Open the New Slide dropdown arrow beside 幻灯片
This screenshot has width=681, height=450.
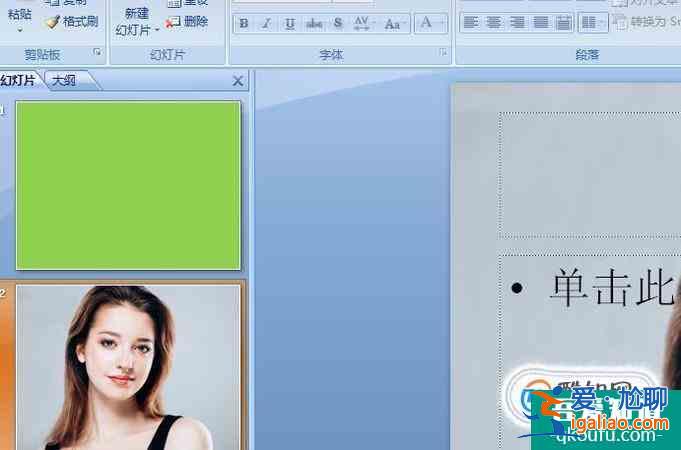pyautogui.click(x=157, y=31)
